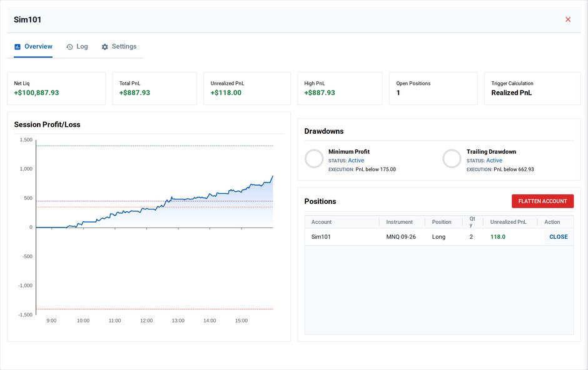Viewport: 588px width, 370px height.
Task: Click the Position column header
Action: point(442,222)
